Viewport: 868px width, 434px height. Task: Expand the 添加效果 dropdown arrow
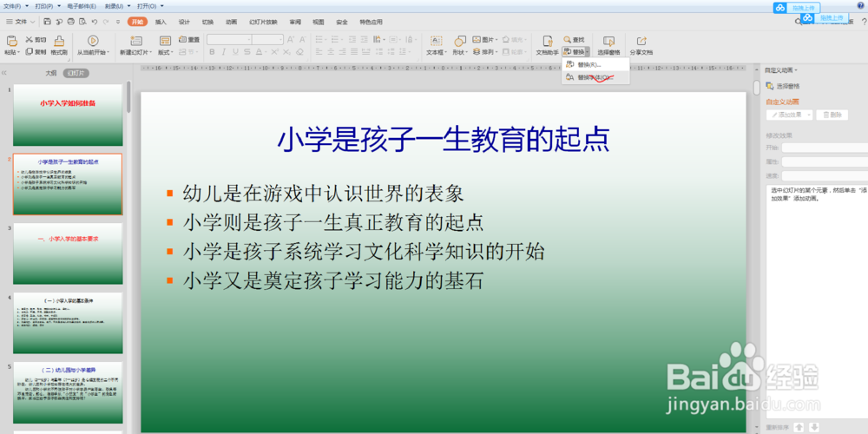tap(809, 115)
